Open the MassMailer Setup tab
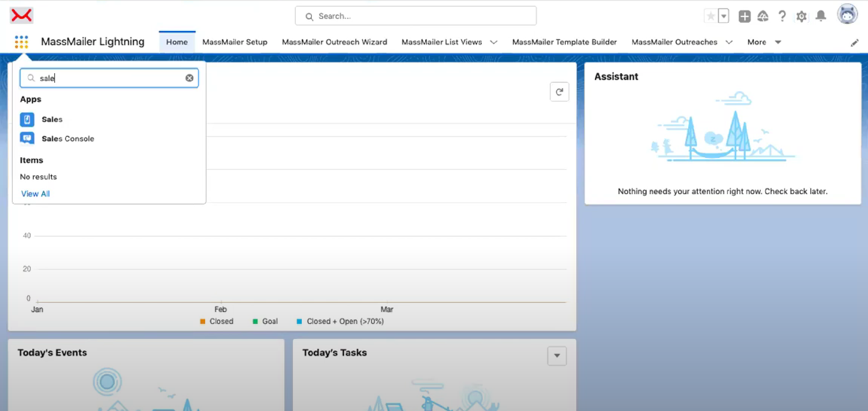This screenshot has height=411, width=868. click(x=235, y=42)
